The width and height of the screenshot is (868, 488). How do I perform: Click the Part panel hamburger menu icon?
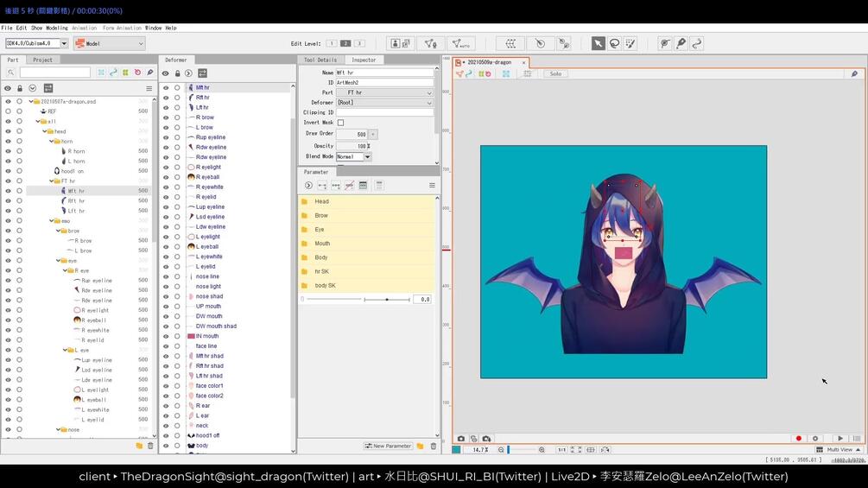point(149,88)
